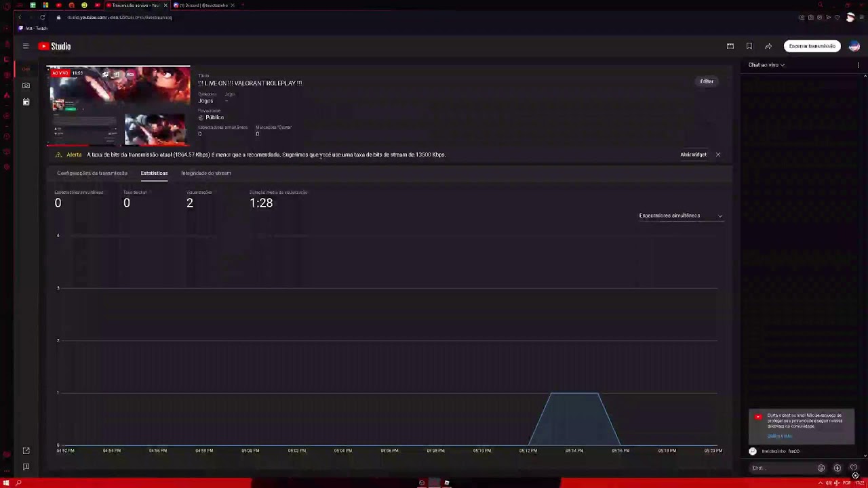This screenshot has height=488, width=868.
Task: Show hidden system tray icons
Action: coord(820,483)
